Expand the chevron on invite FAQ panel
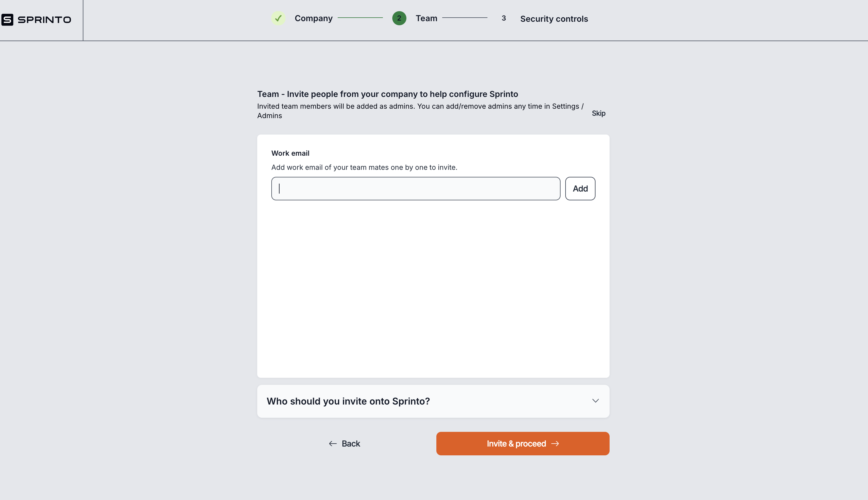Screen dimensions: 868x500 tap(595, 401)
